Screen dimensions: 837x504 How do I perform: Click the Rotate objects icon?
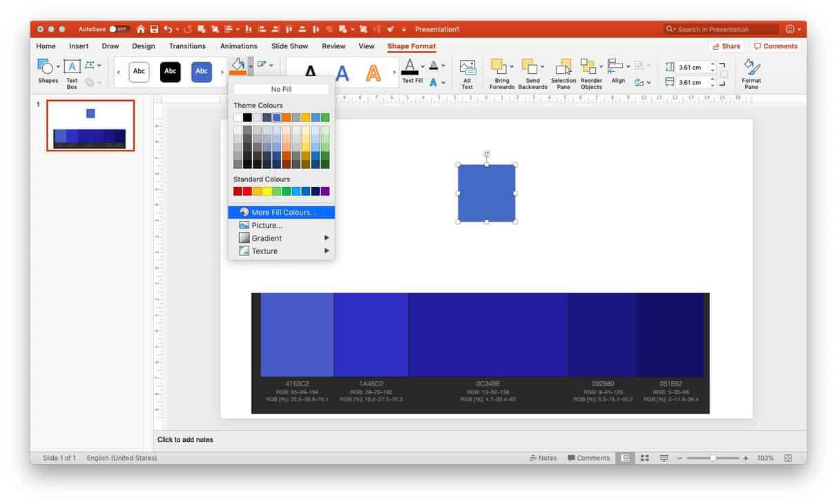point(639,82)
